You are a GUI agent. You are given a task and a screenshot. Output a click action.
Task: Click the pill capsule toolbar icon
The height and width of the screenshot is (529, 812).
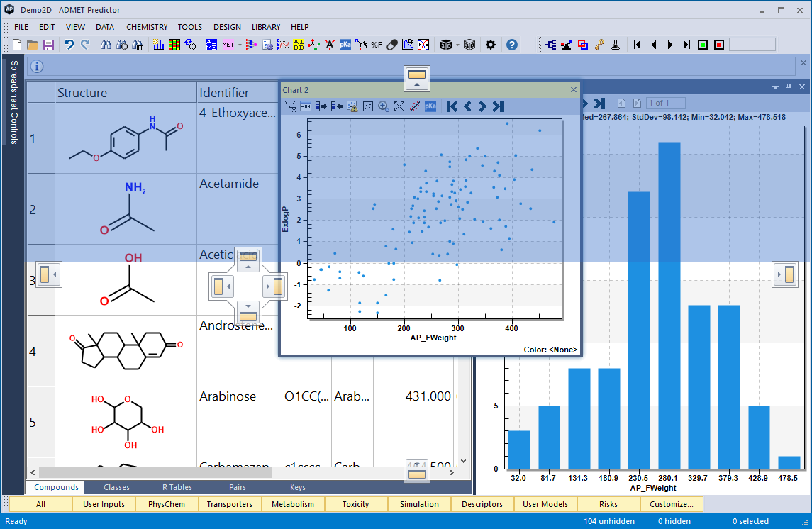(392, 45)
